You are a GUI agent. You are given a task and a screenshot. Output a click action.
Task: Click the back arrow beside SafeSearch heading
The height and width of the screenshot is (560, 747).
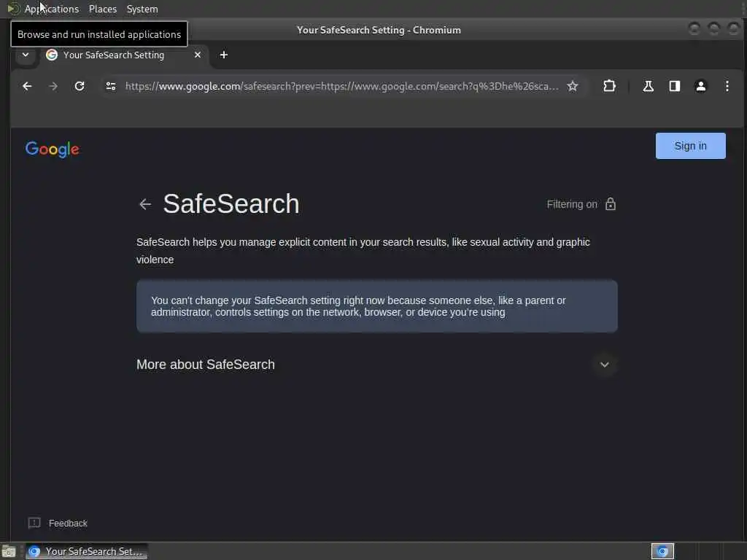[145, 204]
